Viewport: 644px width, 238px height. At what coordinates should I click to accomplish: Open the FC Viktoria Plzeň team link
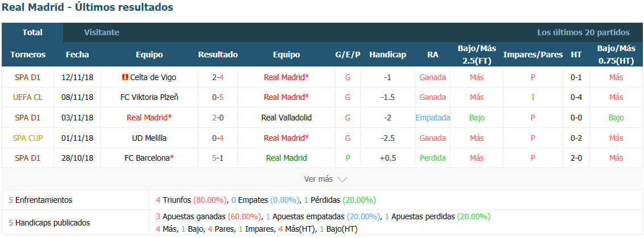point(150,97)
